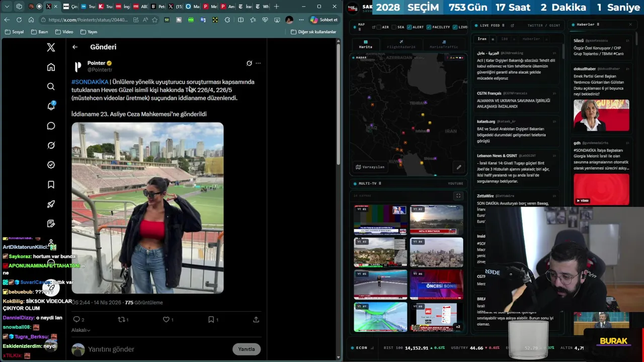The image size is (644, 362).
Task: Toggle the AIR checkbox in map panel
Action: pyautogui.click(x=379, y=27)
